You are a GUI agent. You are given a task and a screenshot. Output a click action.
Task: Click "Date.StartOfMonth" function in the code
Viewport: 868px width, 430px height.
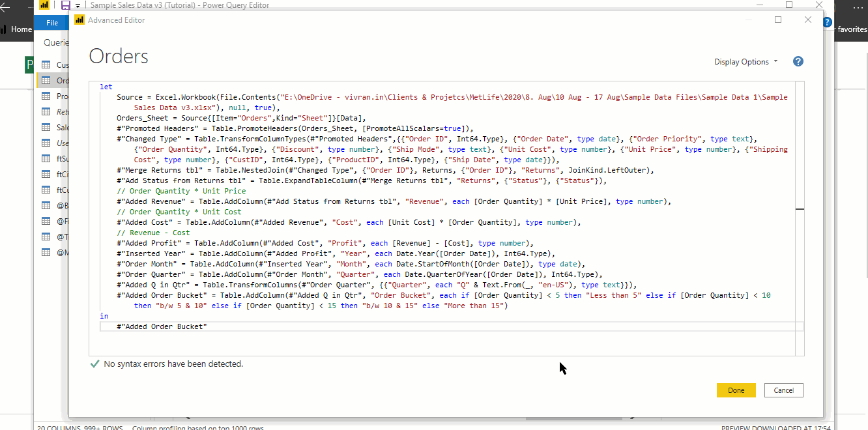coord(433,264)
